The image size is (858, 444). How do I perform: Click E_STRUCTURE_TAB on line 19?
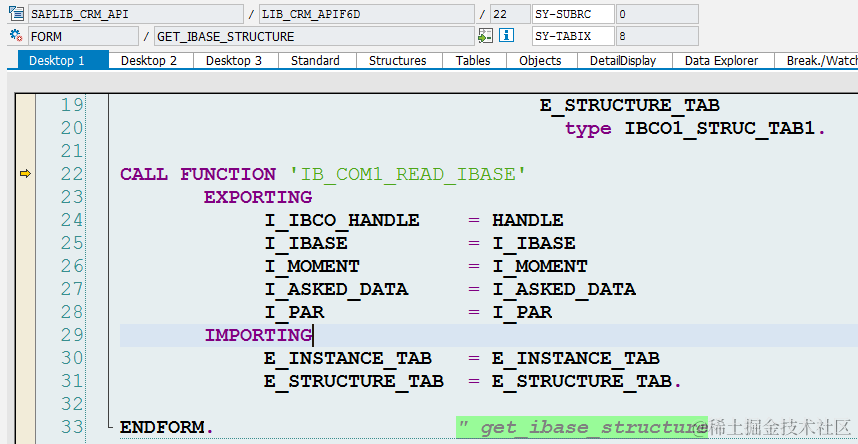pyautogui.click(x=629, y=105)
